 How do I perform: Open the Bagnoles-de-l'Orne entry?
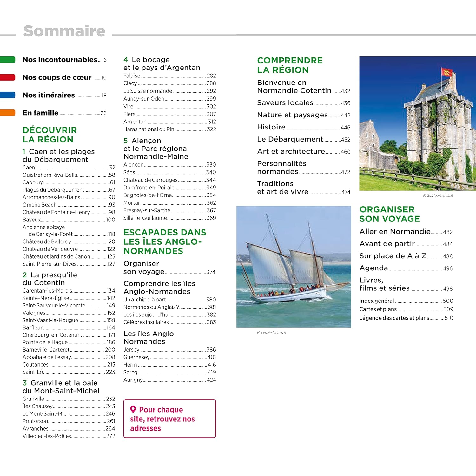tap(169, 195)
